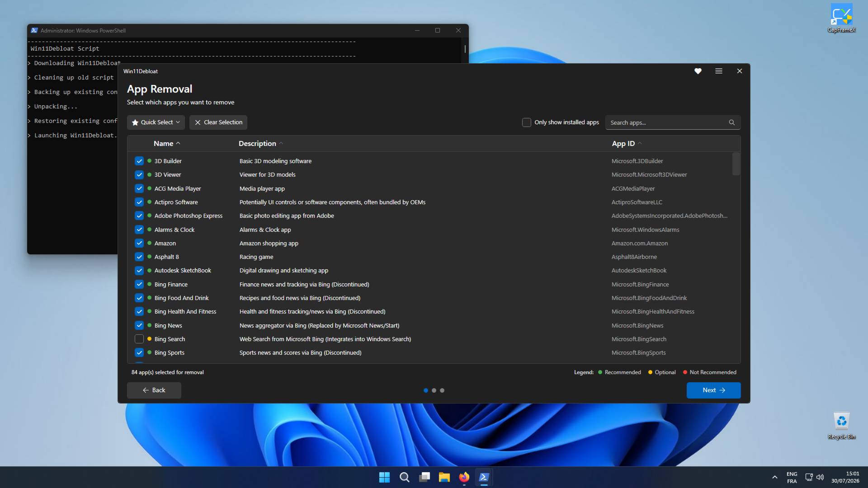Maximize the PowerShell window
Screen dimensions: 868x488
click(x=438, y=30)
